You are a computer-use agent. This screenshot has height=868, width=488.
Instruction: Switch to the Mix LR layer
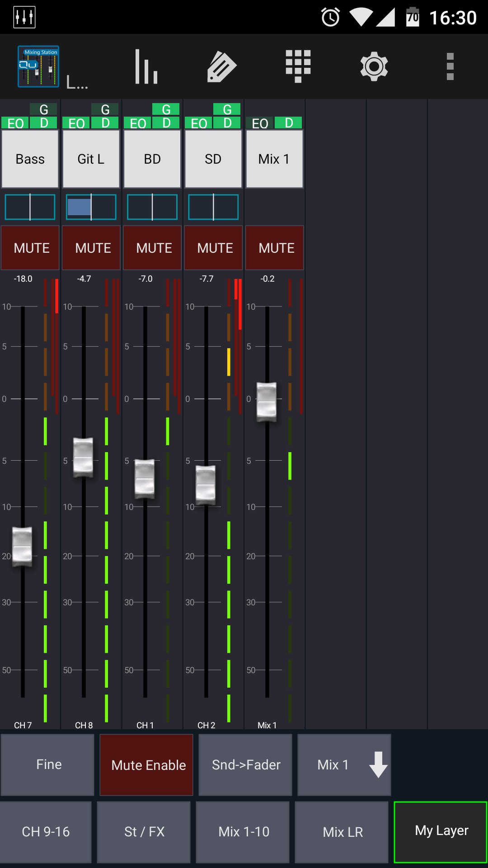(342, 832)
